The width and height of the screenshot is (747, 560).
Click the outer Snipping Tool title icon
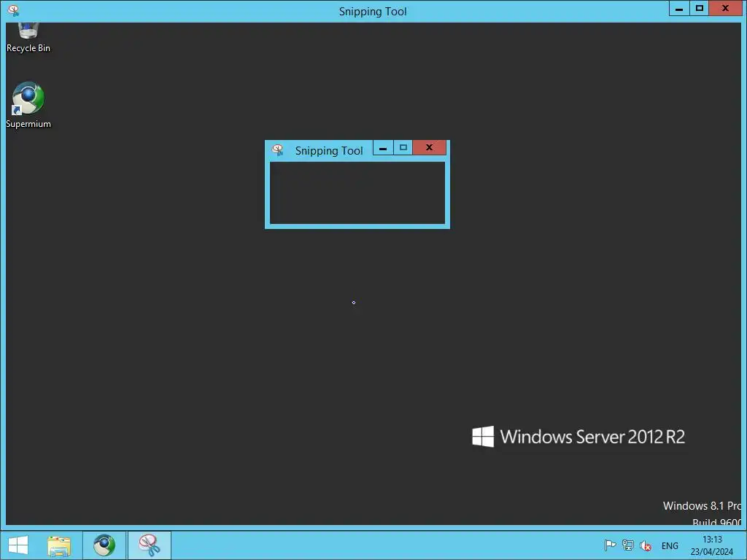(x=13, y=10)
